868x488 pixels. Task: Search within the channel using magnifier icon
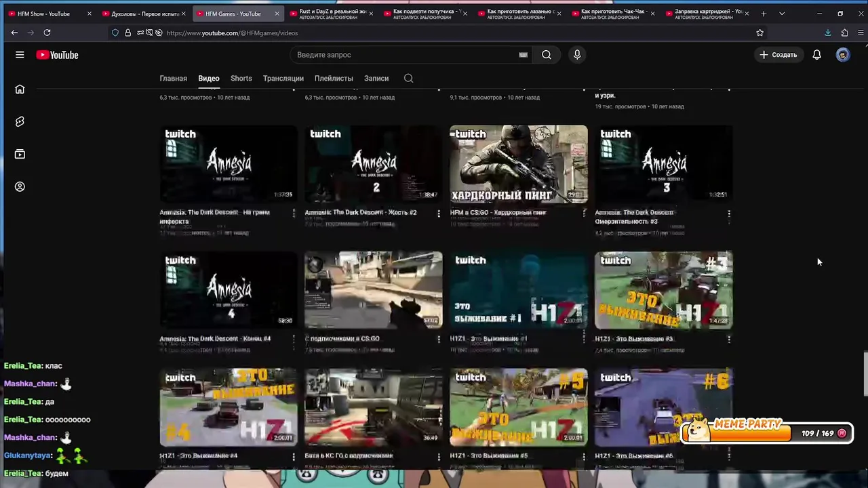(408, 79)
